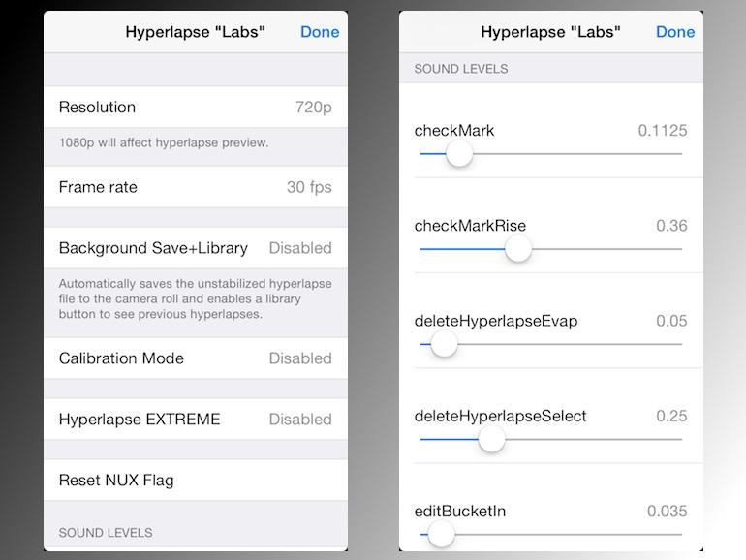
Task: Click the deleteHyperlapseEvap slider knob
Action: pyautogui.click(x=444, y=344)
